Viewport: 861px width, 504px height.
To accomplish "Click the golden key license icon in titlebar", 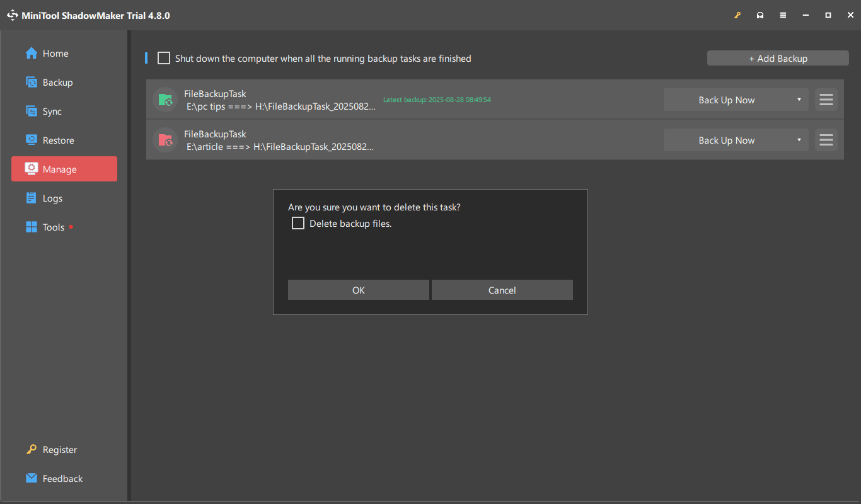I will coord(737,14).
